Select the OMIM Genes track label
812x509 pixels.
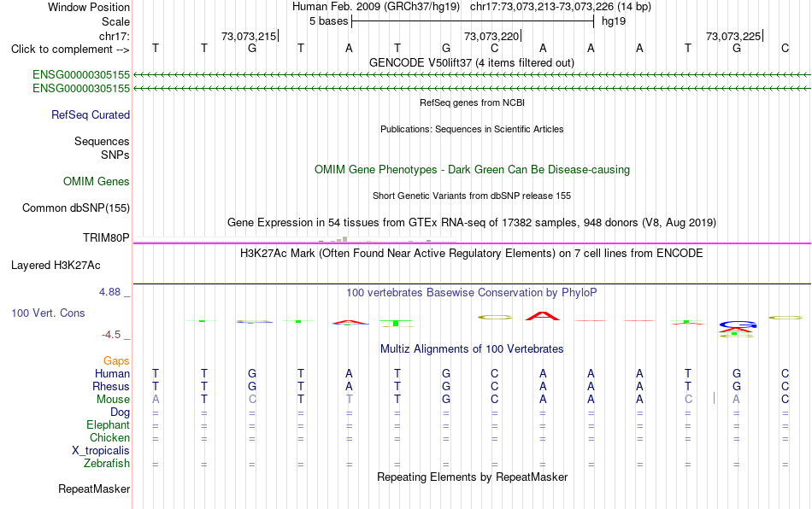coord(97,182)
